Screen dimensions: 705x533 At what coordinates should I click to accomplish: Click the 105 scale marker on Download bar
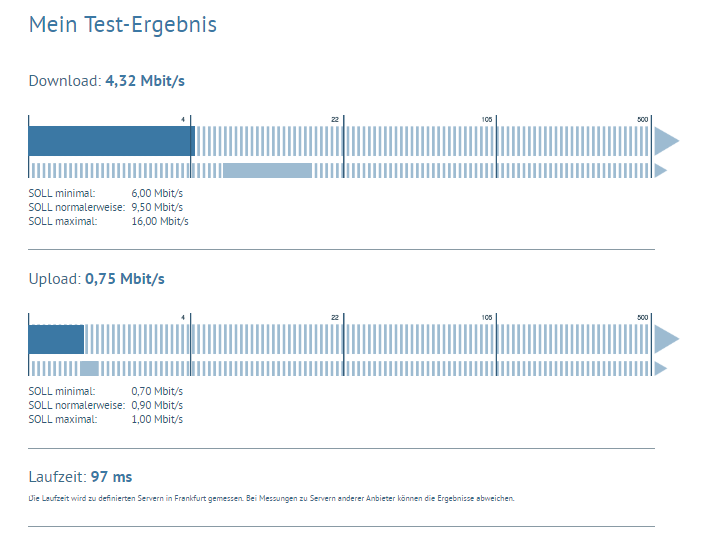pyautogui.click(x=487, y=119)
